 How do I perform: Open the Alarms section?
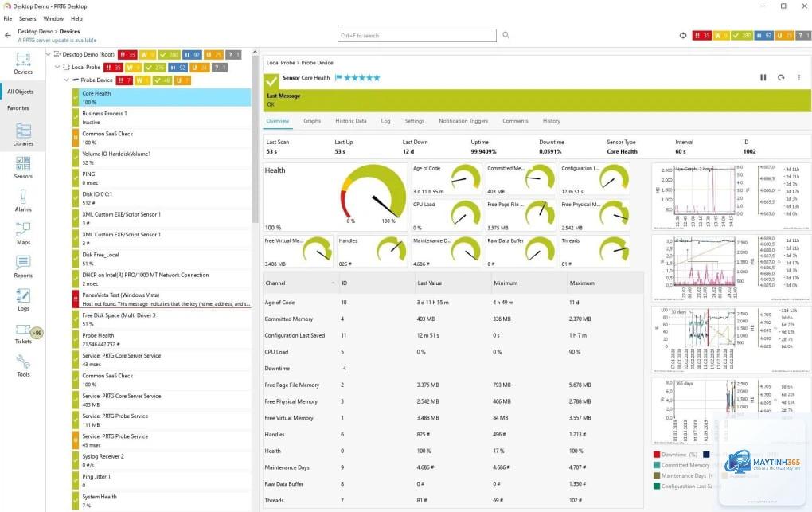pyautogui.click(x=23, y=201)
